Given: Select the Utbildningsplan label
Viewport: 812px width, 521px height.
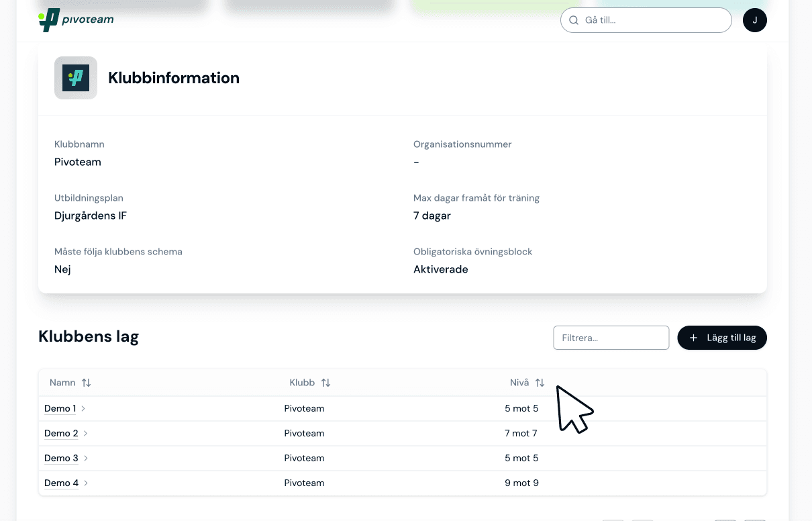Looking at the screenshot, I should pyautogui.click(x=89, y=198).
